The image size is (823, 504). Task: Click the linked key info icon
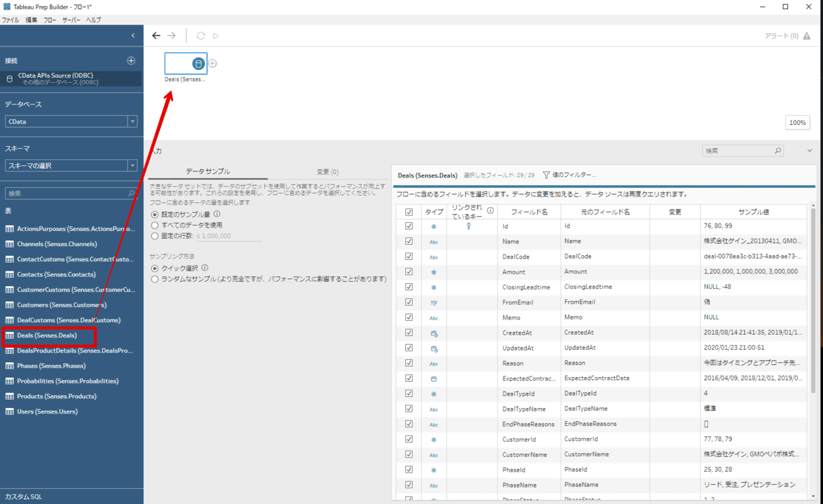click(490, 211)
